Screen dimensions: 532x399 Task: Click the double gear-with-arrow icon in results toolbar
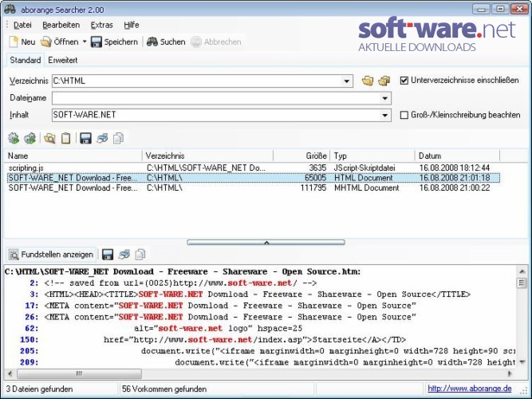[30, 138]
